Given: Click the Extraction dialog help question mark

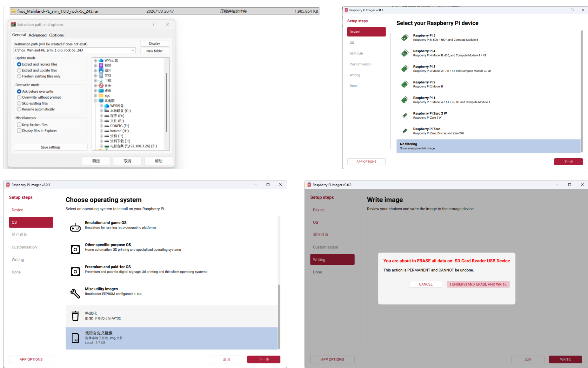Looking at the screenshot, I should click(x=153, y=24).
